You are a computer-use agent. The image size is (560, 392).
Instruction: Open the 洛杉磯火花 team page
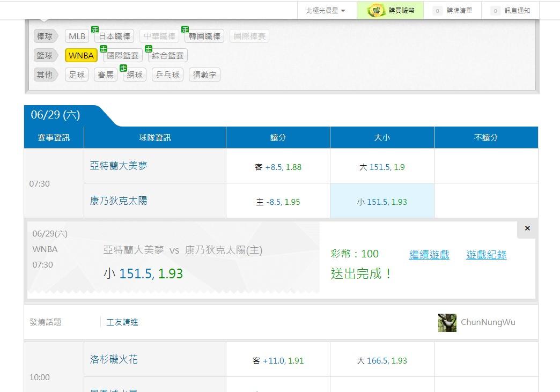114,359
